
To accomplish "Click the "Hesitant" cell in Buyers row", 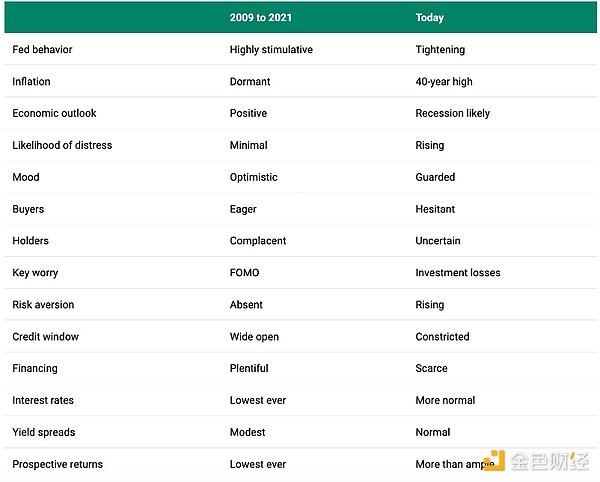I will (435, 209).
